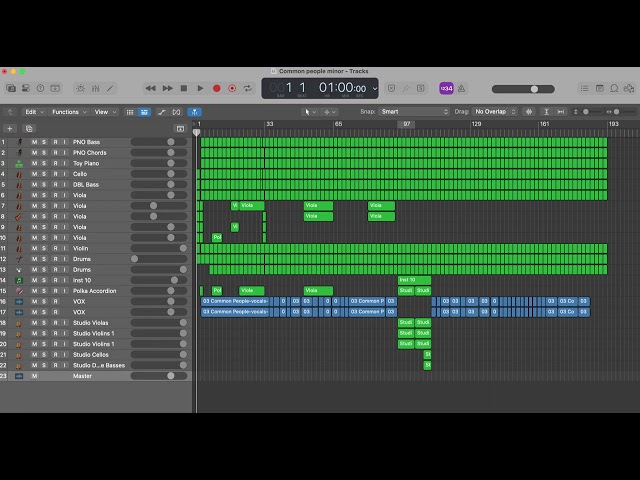Record-enable the Toy Piano track

tap(56, 163)
